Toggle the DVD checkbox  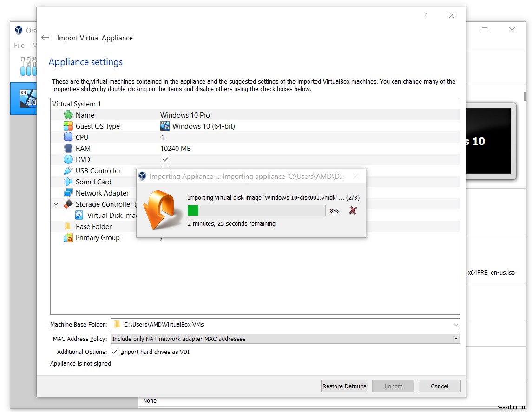point(165,159)
